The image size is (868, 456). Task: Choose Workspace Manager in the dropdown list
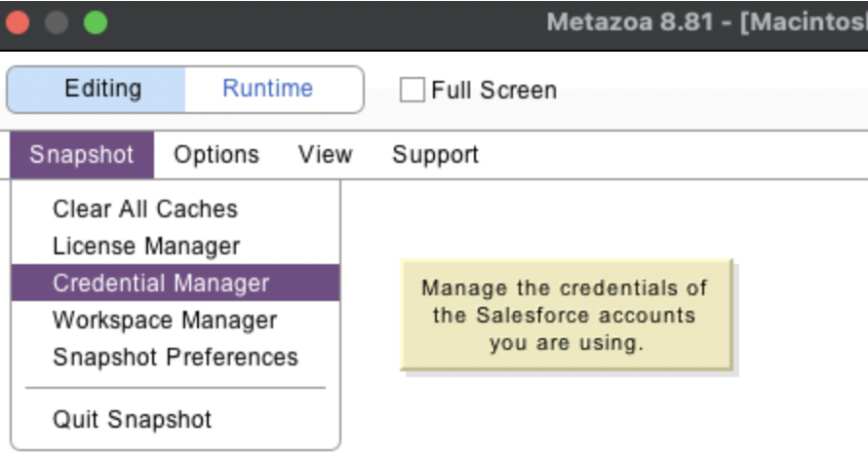click(164, 321)
